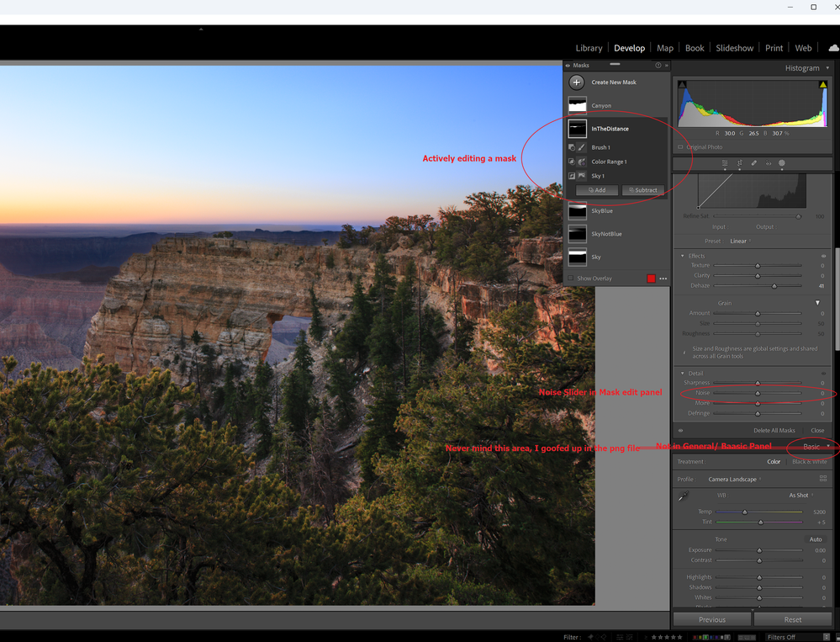Image resolution: width=840 pixels, height=642 pixels.
Task: Click the Brush 1 mode toggle icon
Action: pos(572,147)
